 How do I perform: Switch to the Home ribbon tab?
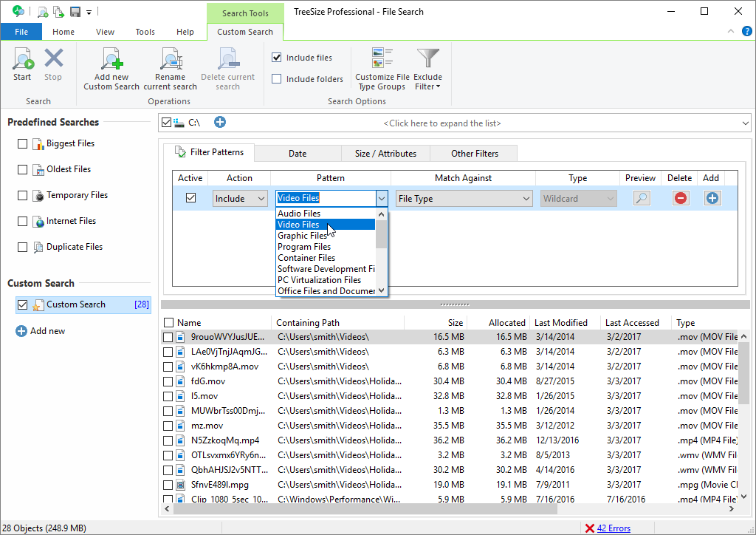[63, 32]
